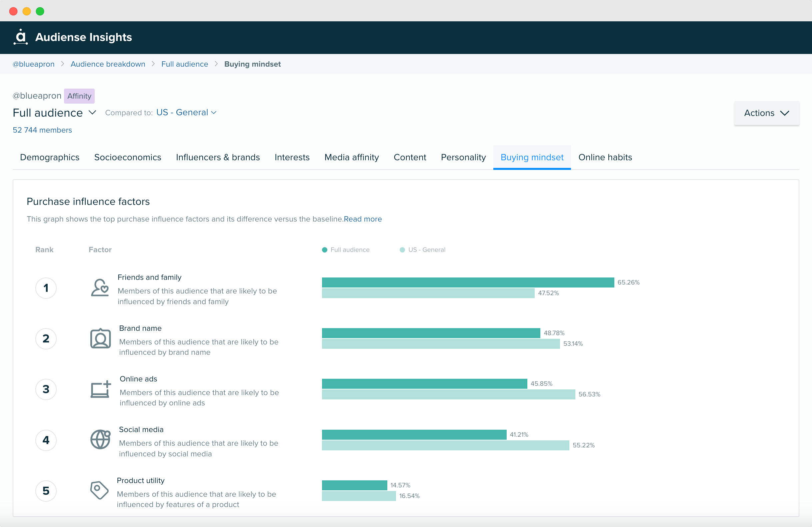
Task: Click the Buying mindset breadcrumb text
Action: 252,64
